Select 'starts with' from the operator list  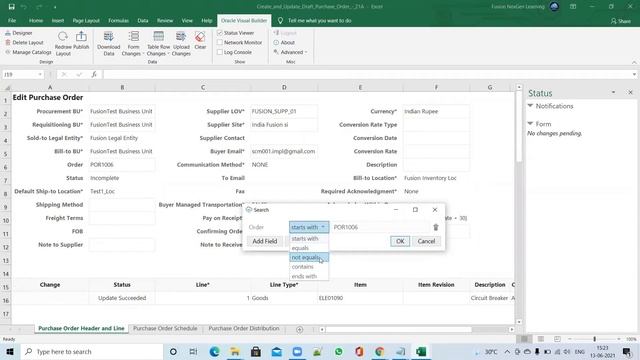[x=309, y=239]
